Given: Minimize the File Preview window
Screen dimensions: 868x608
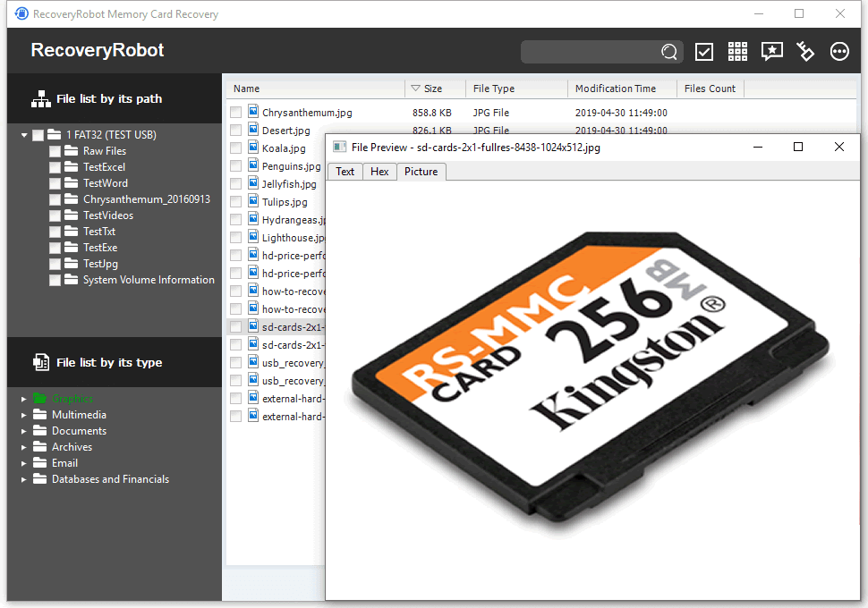Looking at the screenshot, I should point(758,147).
